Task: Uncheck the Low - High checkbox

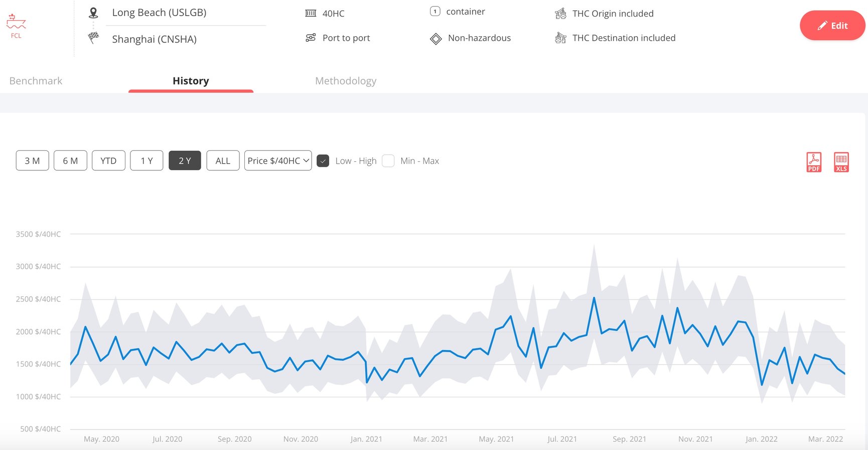Action: [323, 161]
